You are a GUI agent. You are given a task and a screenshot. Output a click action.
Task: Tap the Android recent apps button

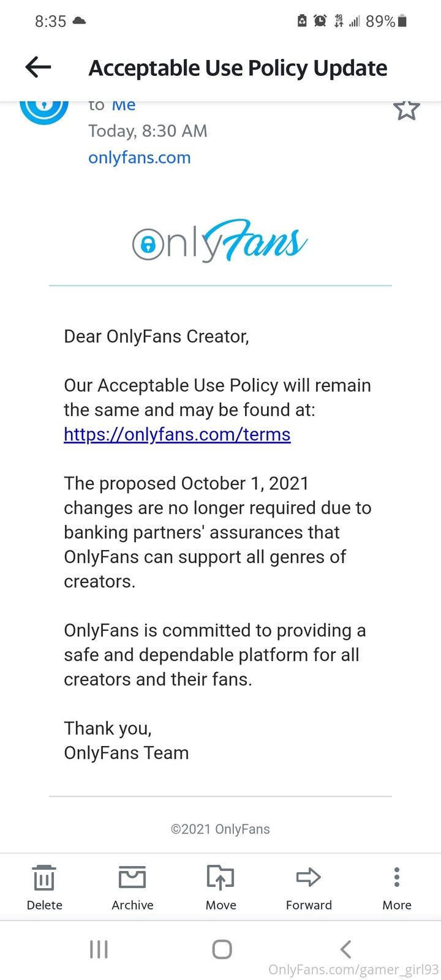(99, 949)
